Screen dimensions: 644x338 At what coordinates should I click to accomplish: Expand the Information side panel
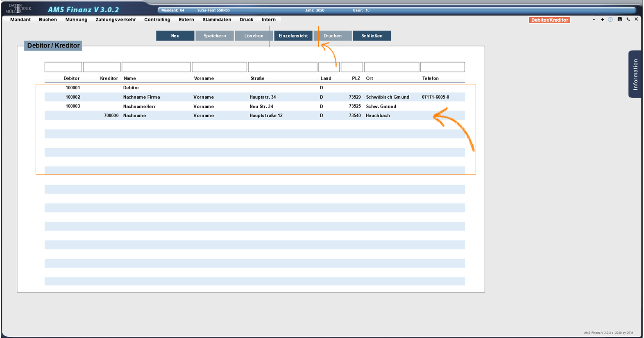(x=635, y=74)
